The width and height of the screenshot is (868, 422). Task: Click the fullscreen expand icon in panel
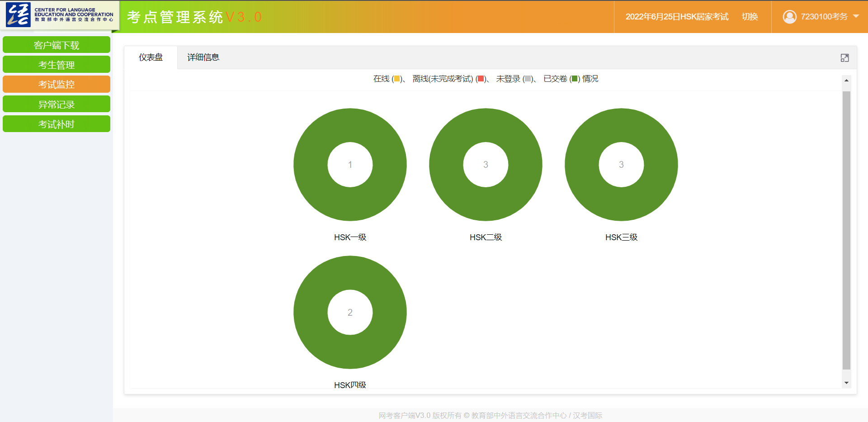click(844, 58)
